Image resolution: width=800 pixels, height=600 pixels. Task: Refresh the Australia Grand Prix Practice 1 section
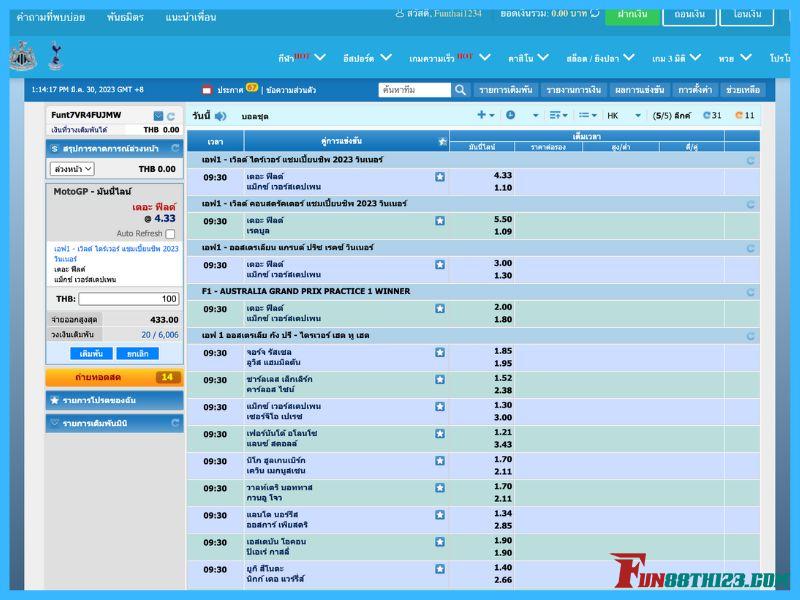pyautogui.click(x=751, y=292)
